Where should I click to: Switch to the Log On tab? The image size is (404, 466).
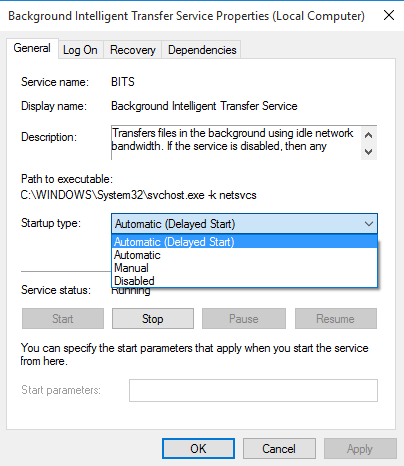pyautogui.click(x=80, y=50)
